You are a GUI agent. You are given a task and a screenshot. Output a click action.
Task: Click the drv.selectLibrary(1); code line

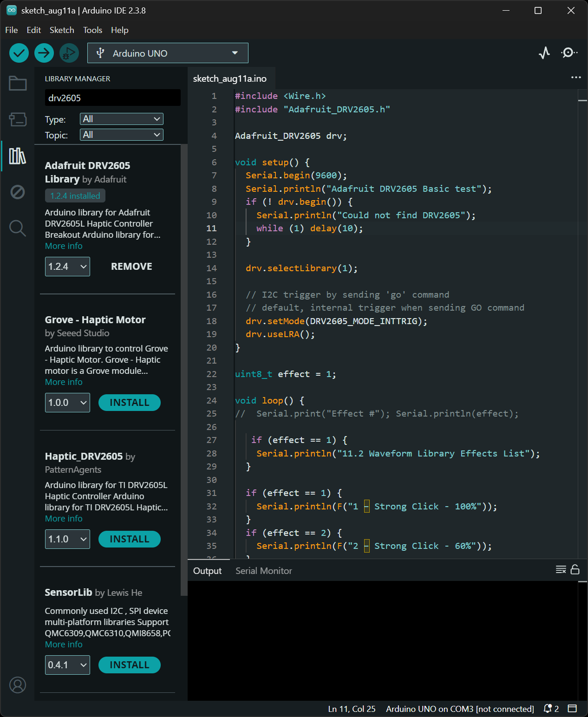tap(301, 268)
